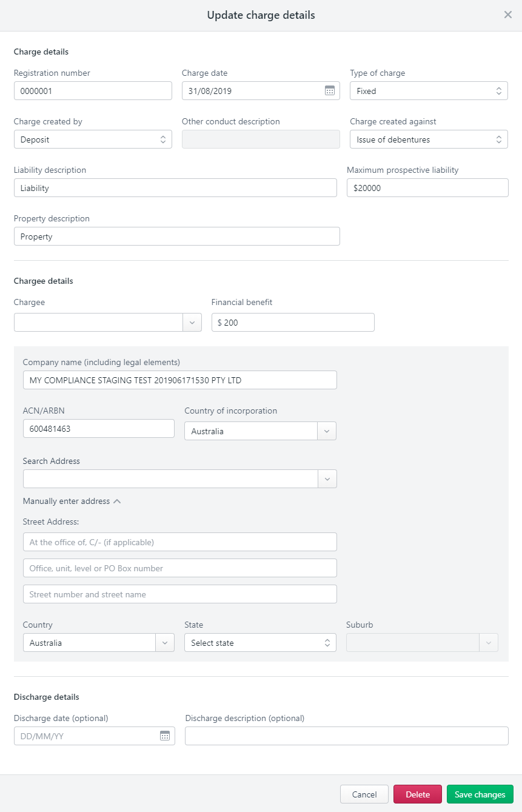Focus the Registration number field
Screen dimensions: 522x812
[x=93, y=91]
